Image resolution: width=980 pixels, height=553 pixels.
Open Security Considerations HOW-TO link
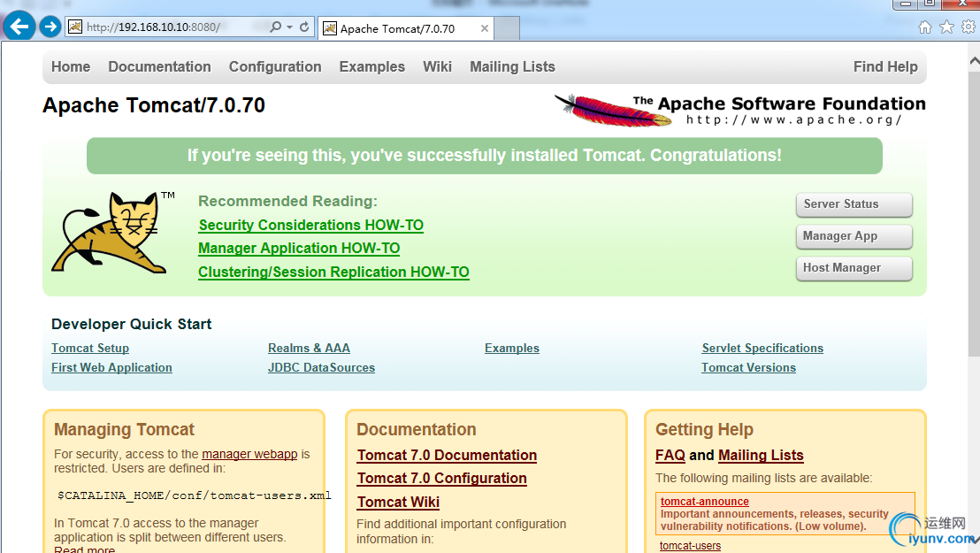pyautogui.click(x=310, y=226)
